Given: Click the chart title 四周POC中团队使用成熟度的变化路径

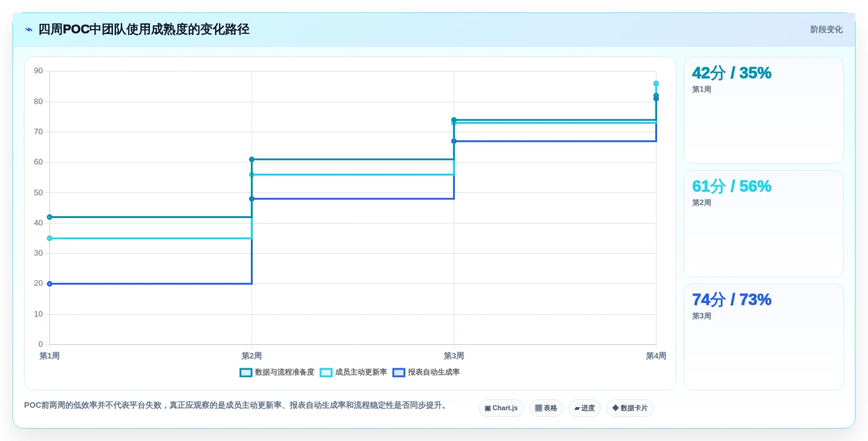Looking at the screenshot, I should [144, 30].
